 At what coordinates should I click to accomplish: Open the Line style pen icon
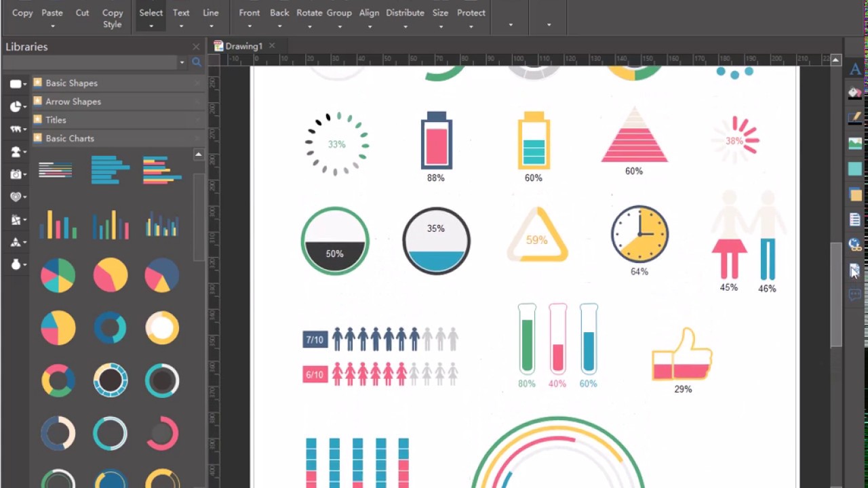(855, 118)
